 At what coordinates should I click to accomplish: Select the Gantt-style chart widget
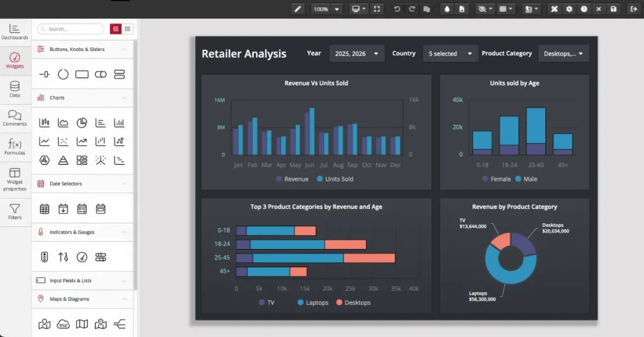tap(119, 160)
